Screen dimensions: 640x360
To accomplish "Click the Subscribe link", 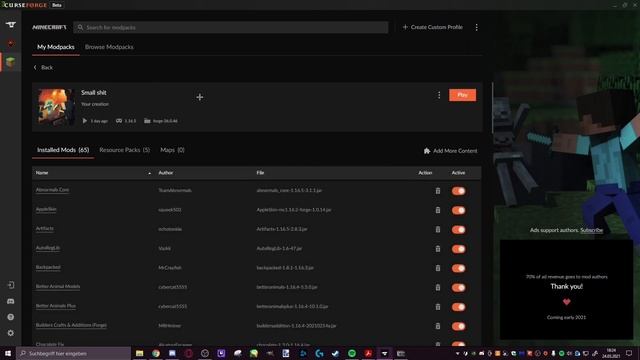I will pos(591,230).
